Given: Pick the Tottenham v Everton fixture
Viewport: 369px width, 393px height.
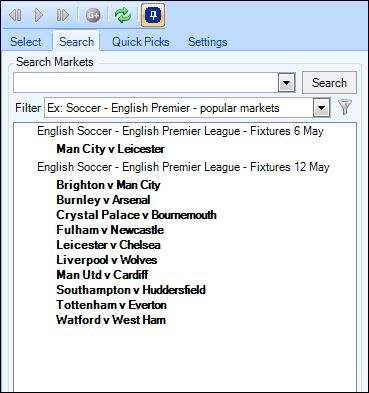Looking at the screenshot, I should (111, 305).
